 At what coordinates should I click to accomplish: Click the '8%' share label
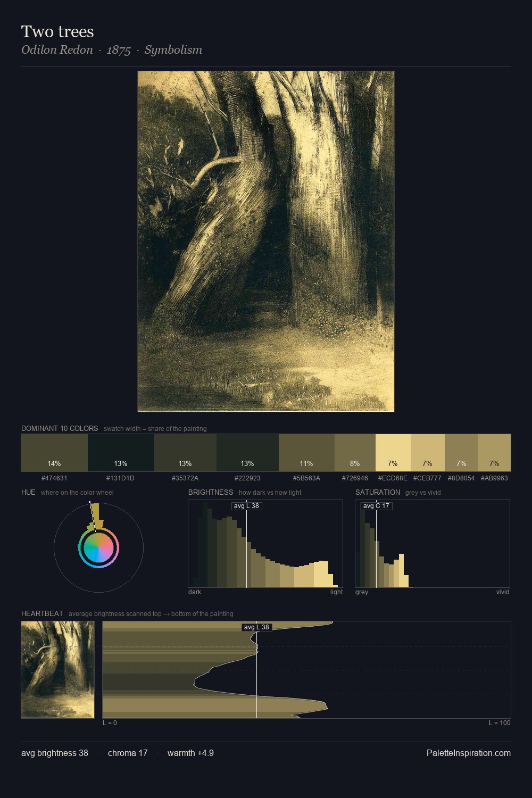pos(355,464)
